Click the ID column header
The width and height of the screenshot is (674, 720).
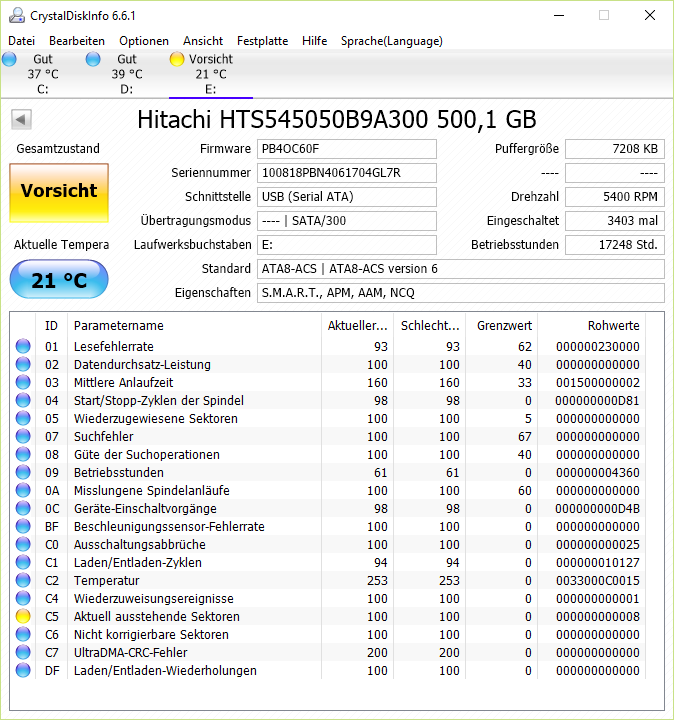(x=51, y=326)
